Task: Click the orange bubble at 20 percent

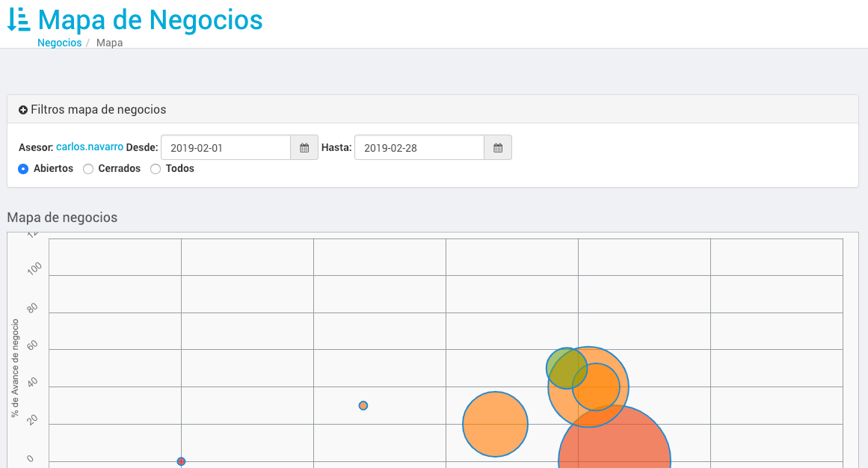Action: coord(495,424)
